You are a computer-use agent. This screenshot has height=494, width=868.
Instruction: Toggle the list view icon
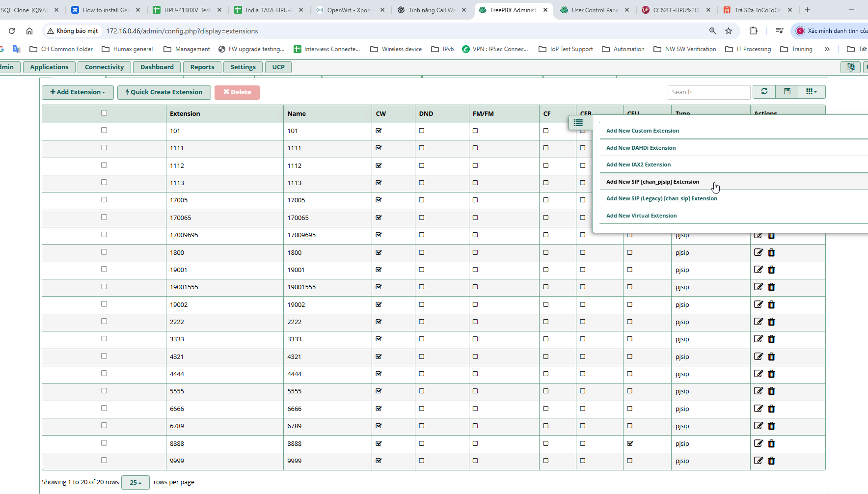pyautogui.click(x=787, y=92)
